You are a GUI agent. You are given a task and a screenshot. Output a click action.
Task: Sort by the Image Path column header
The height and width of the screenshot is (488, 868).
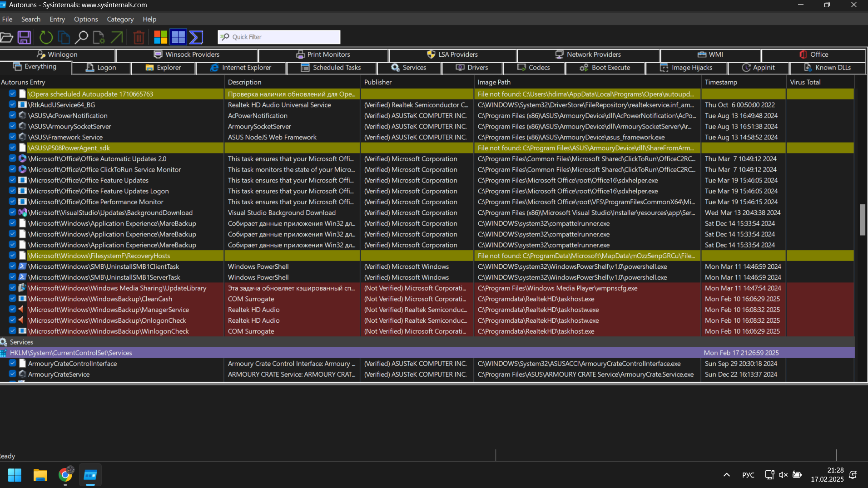587,82
